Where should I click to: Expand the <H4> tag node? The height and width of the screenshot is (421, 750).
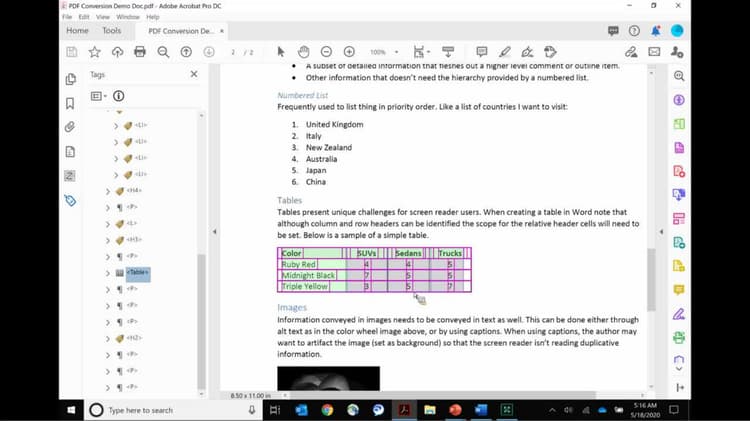[108, 191]
